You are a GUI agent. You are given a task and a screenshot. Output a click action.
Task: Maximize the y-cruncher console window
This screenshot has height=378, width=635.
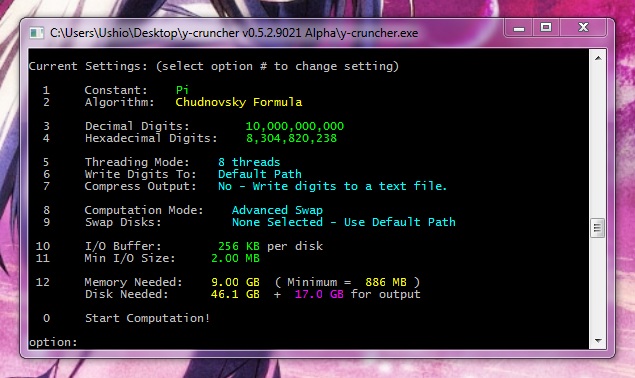[546, 28]
